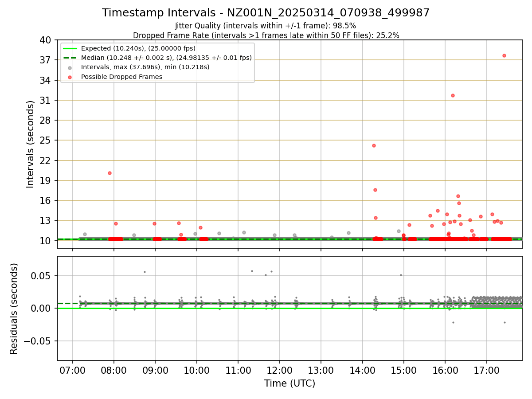
Task: Click the '13' interval axis tick label
Action: pyautogui.click(x=47, y=220)
